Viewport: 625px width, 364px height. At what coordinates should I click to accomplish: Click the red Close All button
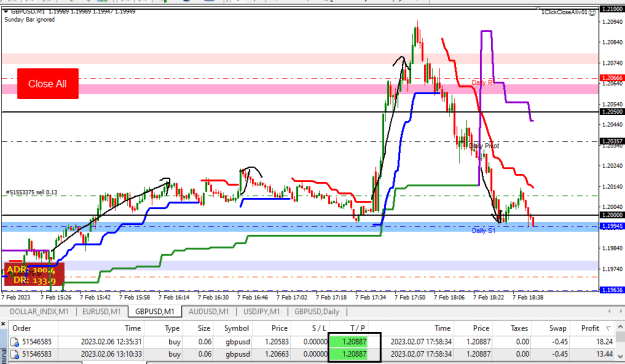[x=48, y=84]
